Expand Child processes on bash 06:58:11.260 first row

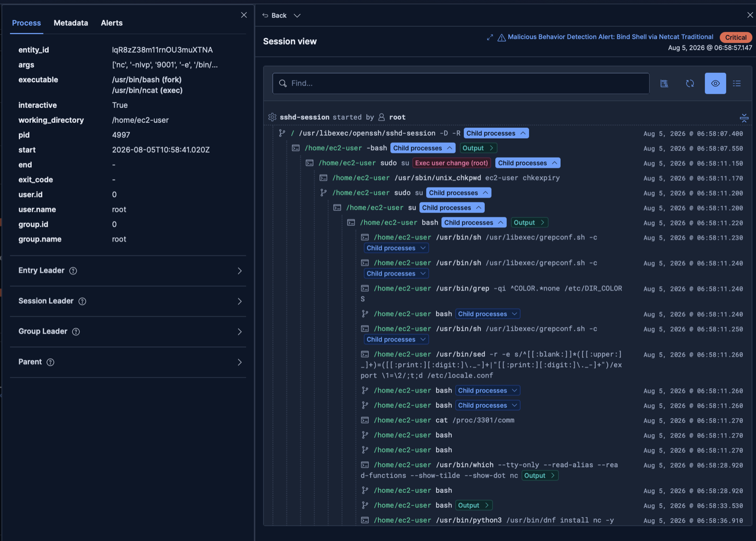[488, 390]
